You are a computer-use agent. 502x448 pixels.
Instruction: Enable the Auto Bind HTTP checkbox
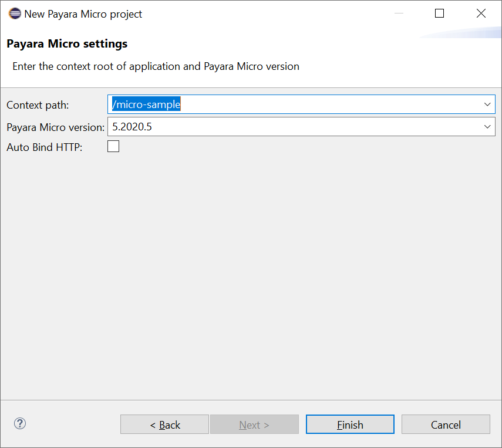coord(113,147)
